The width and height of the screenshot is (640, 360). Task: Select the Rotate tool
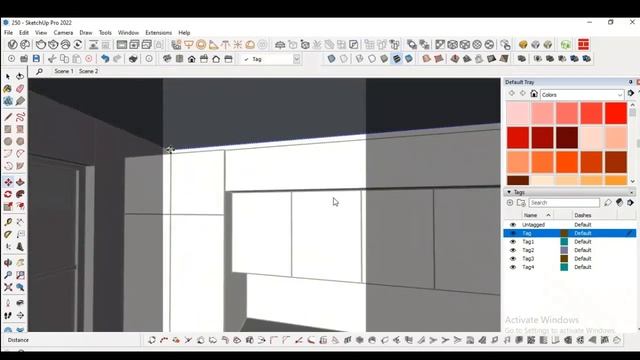click(8, 194)
